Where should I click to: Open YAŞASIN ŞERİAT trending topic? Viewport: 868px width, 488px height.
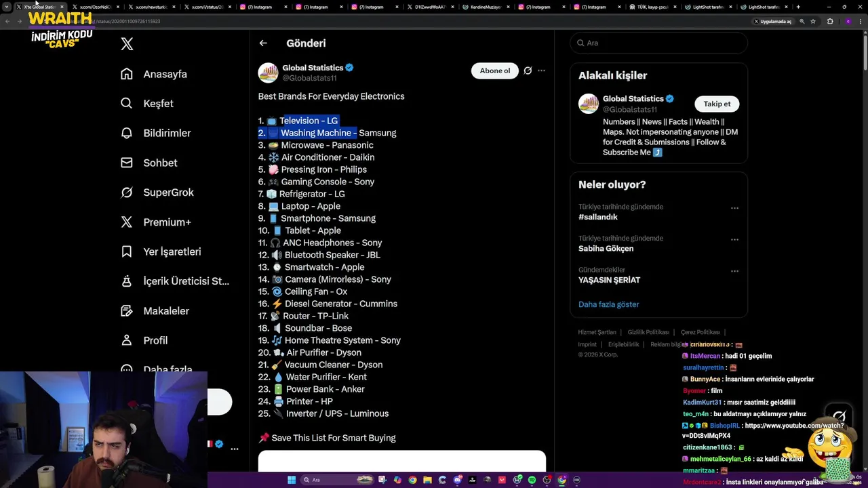click(609, 280)
